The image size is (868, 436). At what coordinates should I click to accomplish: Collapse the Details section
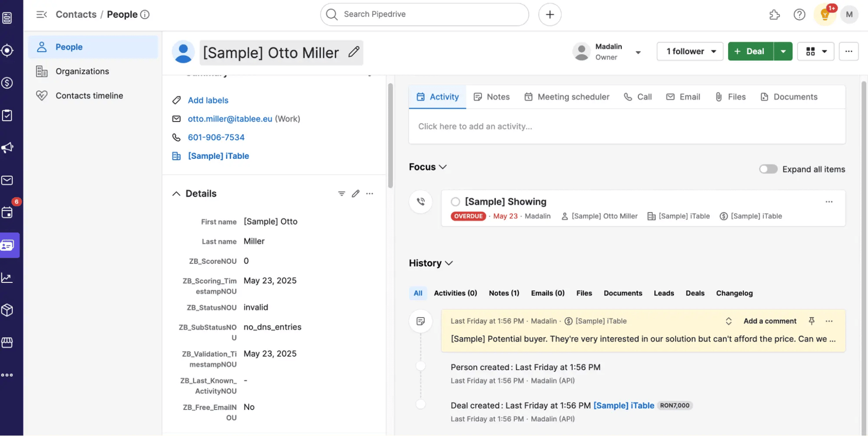[176, 193]
